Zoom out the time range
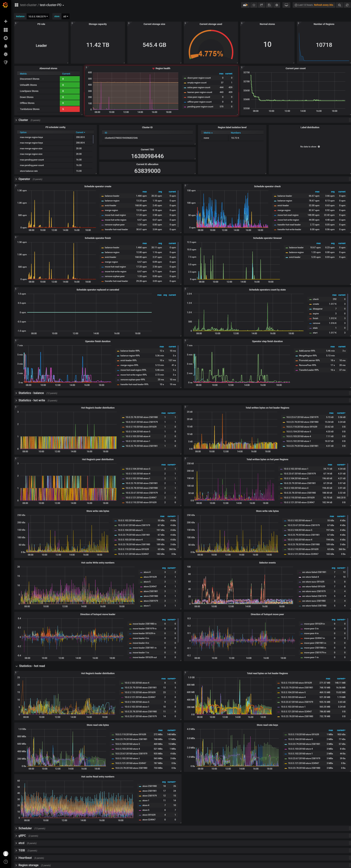Screen dimensions: 351x868 coord(340,5)
